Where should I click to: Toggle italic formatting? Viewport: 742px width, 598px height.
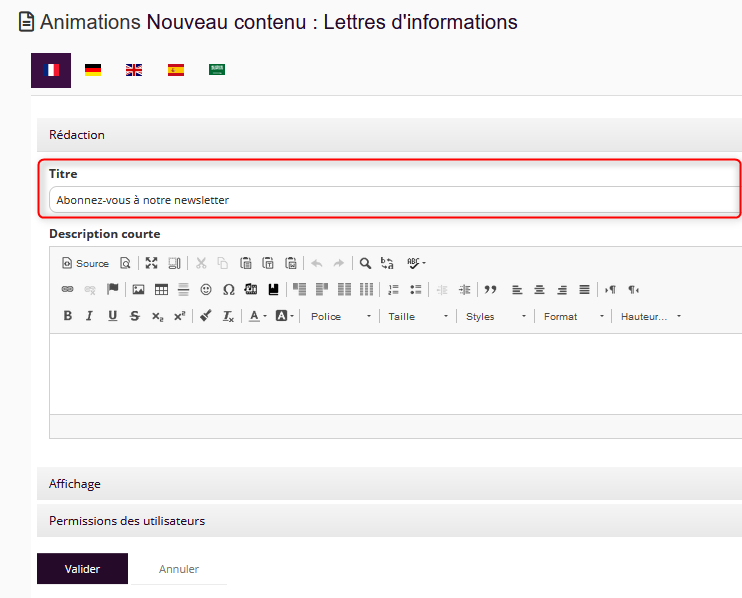pyautogui.click(x=90, y=316)
